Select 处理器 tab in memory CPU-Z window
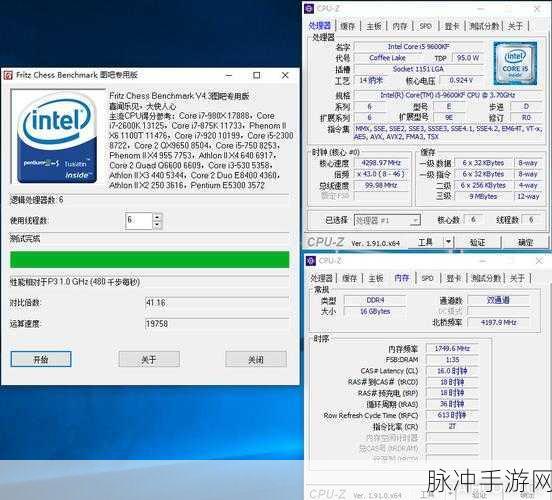 coord(321,278)
